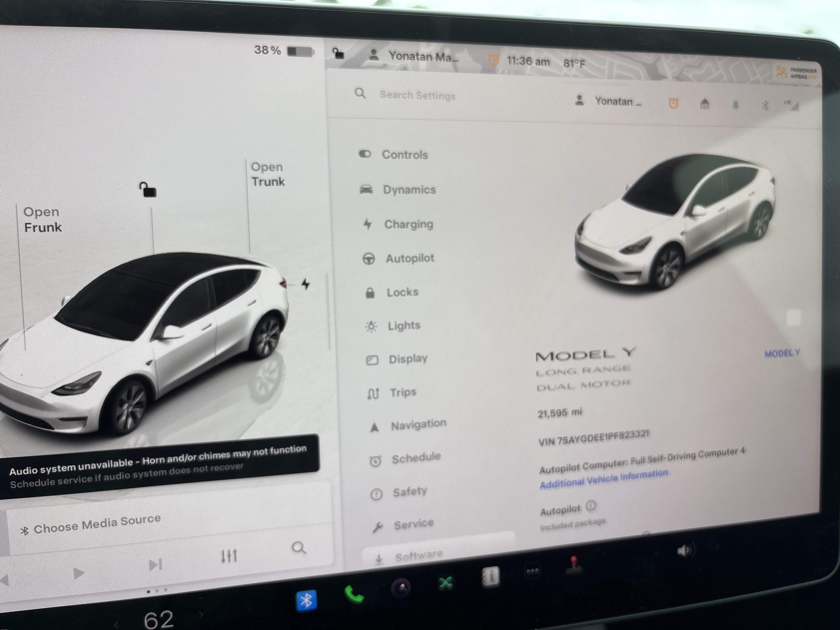The image size is (840, 630).
Task: Open the Controls settings menu
Action: [393, 155]
